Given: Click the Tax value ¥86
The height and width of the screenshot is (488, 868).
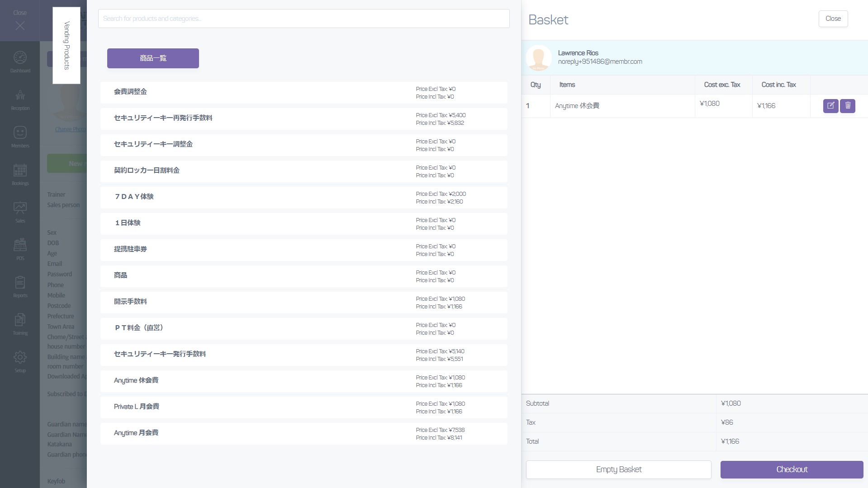Looking at the screenshot, I should coord(727,422).
